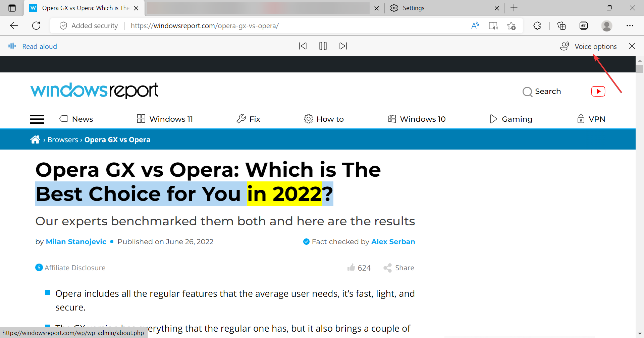
Task: Open the Gaming section
Action: 511,119
